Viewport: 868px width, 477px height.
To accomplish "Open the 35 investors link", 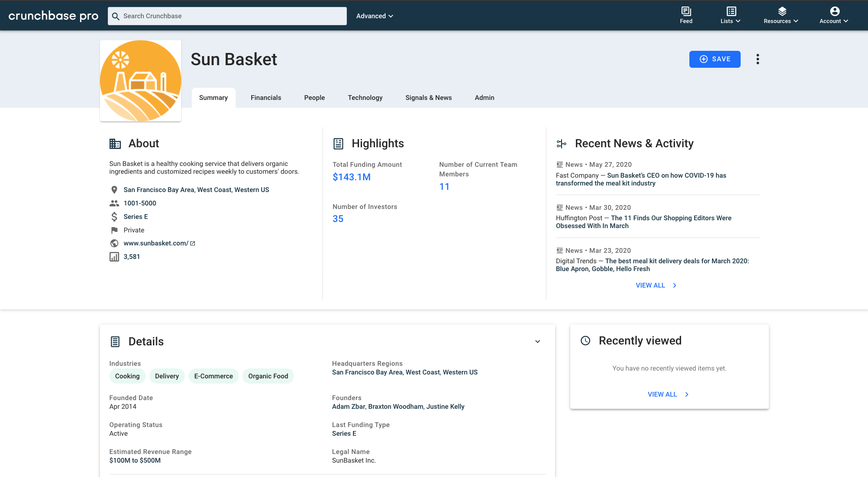I will [x=338, y=219].
